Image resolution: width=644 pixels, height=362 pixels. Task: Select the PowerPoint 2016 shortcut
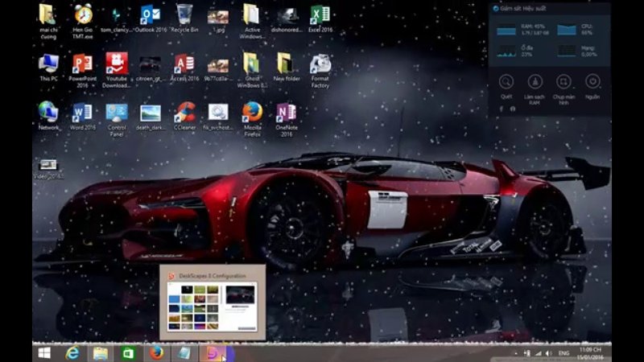pyautogui.click(x=83, y=71)
